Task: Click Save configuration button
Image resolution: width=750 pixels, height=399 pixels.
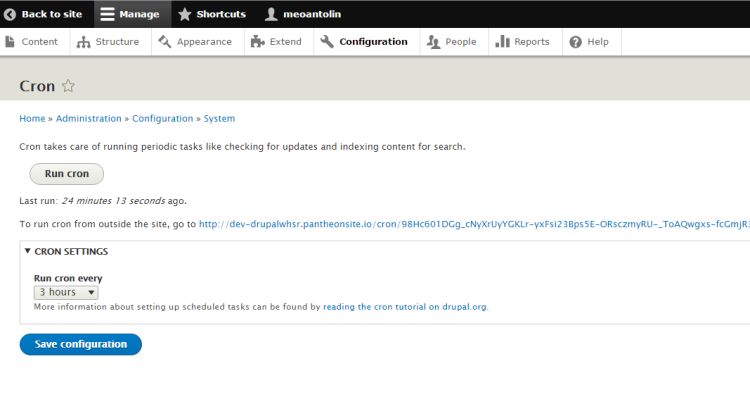Action: (x=81, y=344)
